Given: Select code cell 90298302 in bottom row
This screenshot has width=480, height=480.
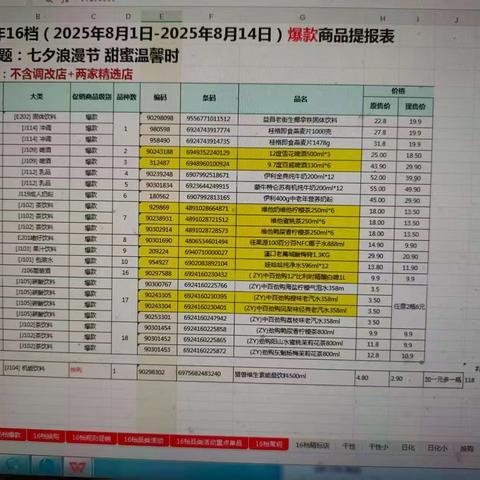Looking at the screenshot, I should coord(157,372).
